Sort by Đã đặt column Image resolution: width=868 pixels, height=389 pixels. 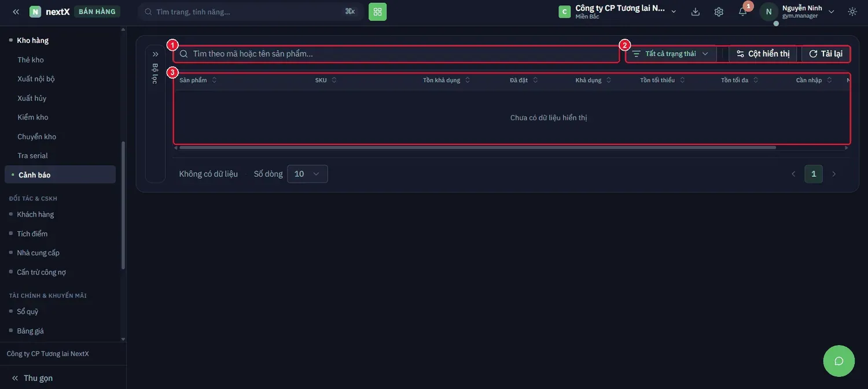click(x=524, y=80)
